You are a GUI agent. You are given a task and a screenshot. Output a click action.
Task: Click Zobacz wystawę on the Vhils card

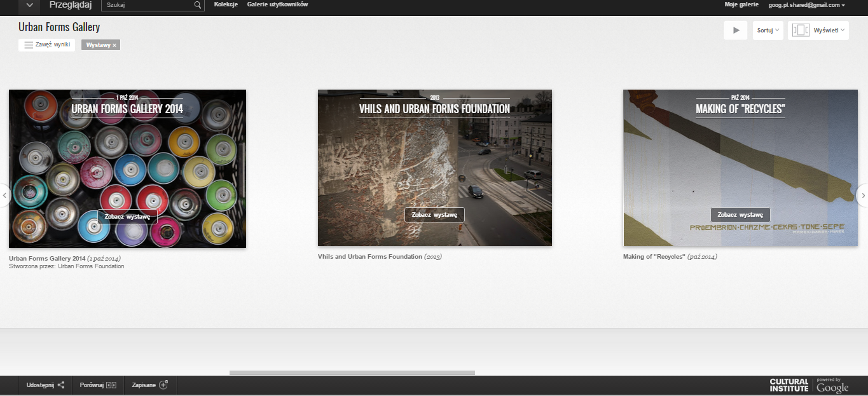point(434,215)
